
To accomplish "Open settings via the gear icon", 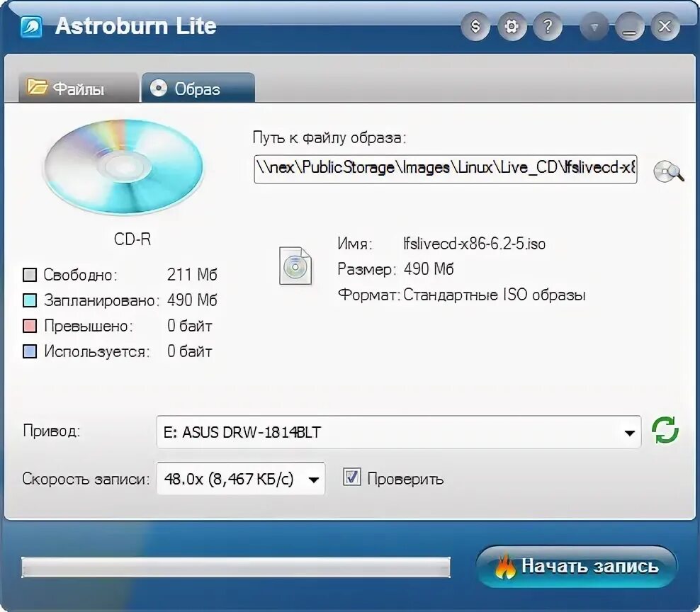I will click(x=512, y=27).
